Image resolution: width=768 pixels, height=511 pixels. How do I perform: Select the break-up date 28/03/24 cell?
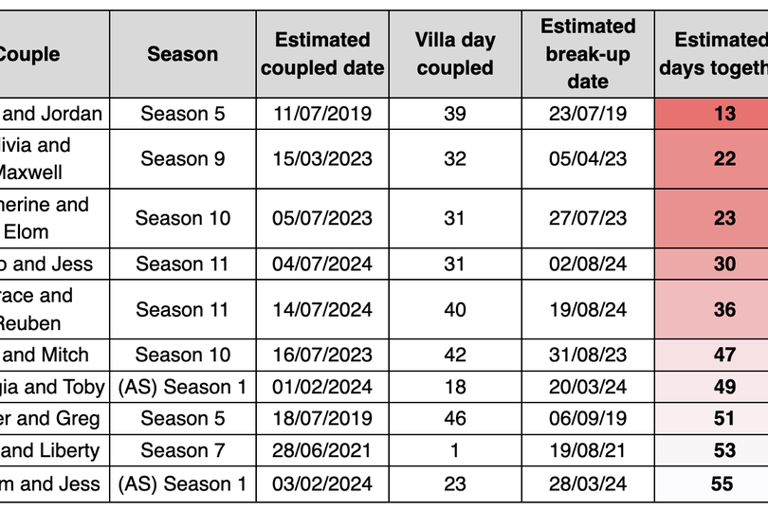coord(588,484)
